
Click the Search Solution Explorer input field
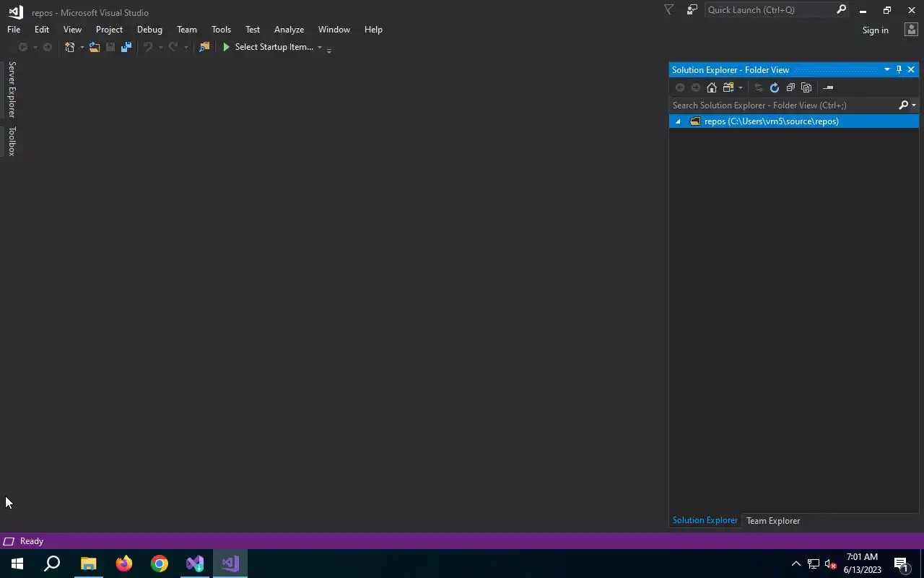(783, 105)
